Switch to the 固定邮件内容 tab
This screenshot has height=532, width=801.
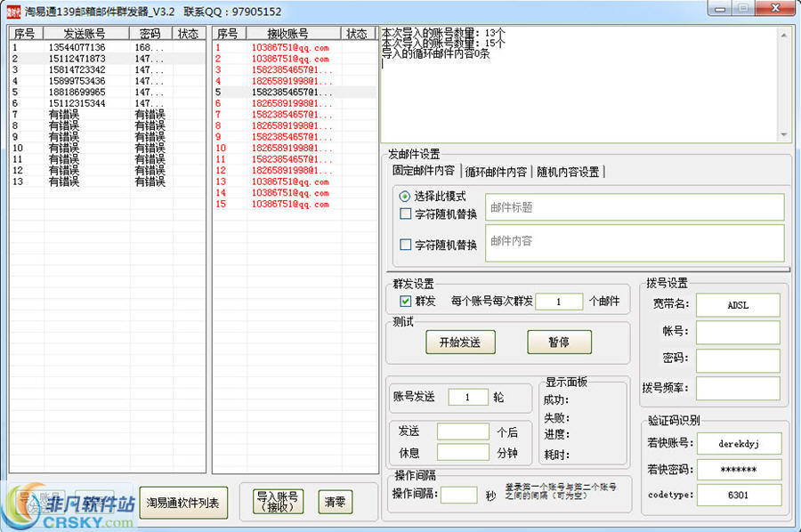click(423, 171)
